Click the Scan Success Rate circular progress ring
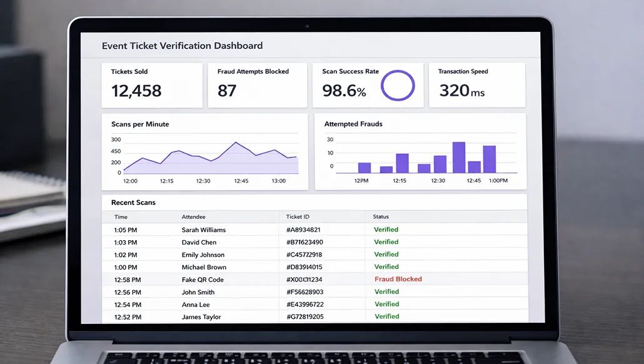Viewport: 644px width, 364px height. click(398, 86)
